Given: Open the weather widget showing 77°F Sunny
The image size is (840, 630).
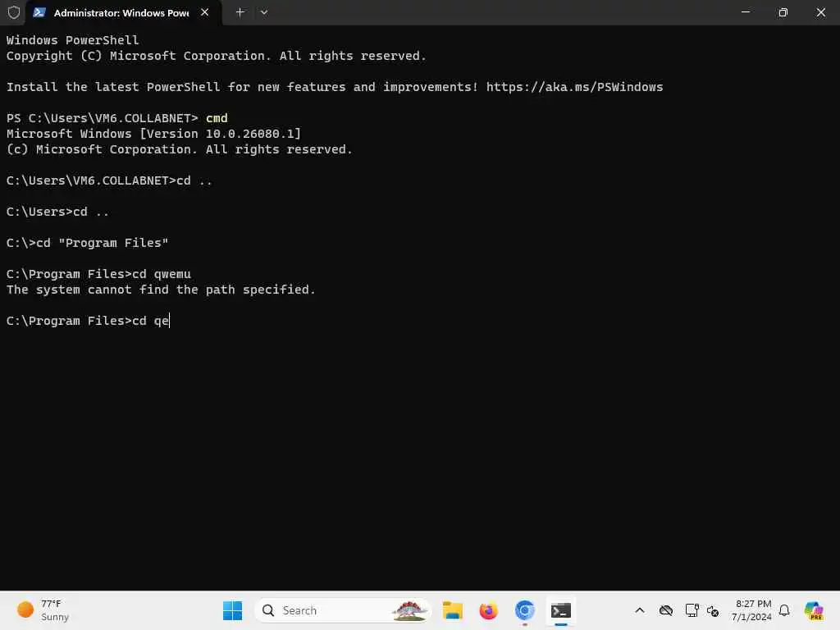Looking at the screenshot, I should point(43,610).
